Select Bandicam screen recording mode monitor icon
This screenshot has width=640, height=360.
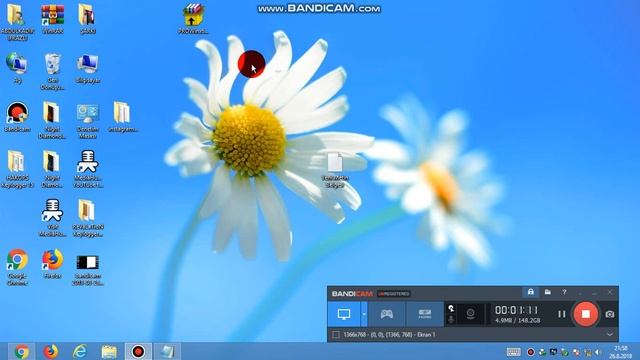point(344,314)
